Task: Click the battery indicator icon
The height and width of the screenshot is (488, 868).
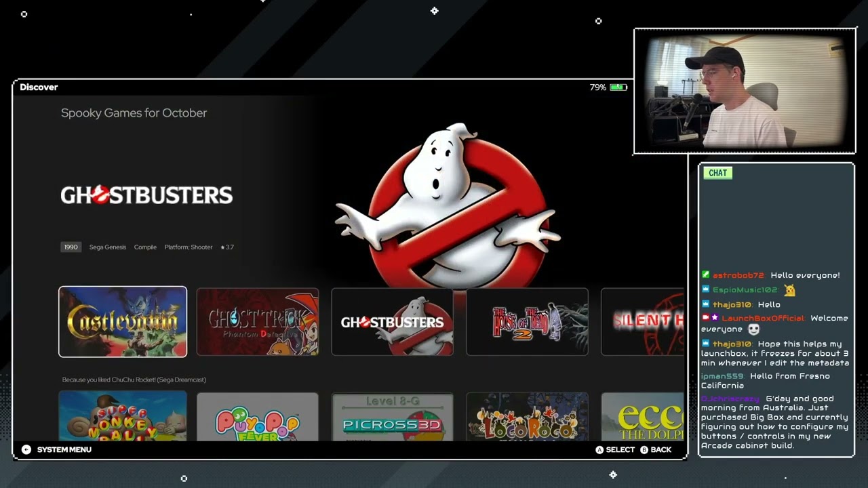Action: click(618, 87)
